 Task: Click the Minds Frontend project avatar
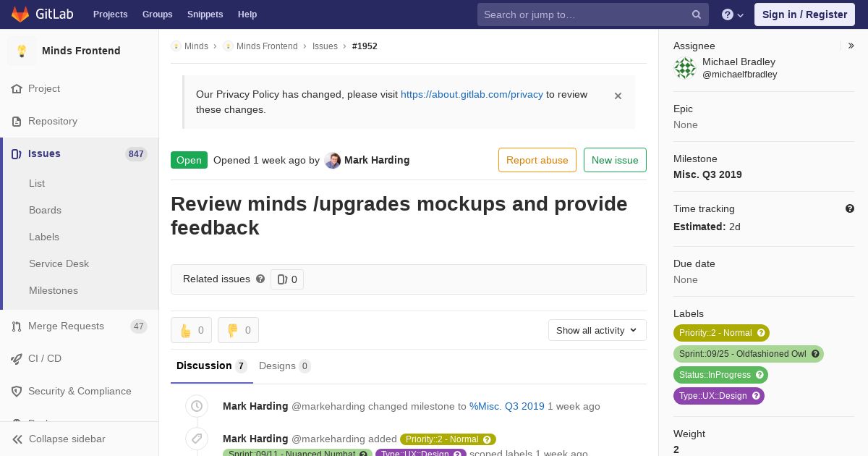pos(22,51)
